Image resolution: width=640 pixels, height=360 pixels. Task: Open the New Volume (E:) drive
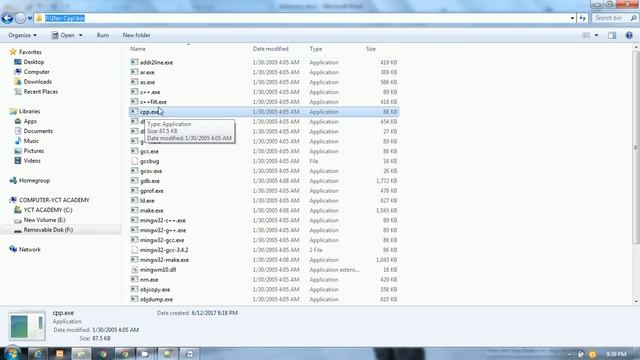(x=44, y=220)
